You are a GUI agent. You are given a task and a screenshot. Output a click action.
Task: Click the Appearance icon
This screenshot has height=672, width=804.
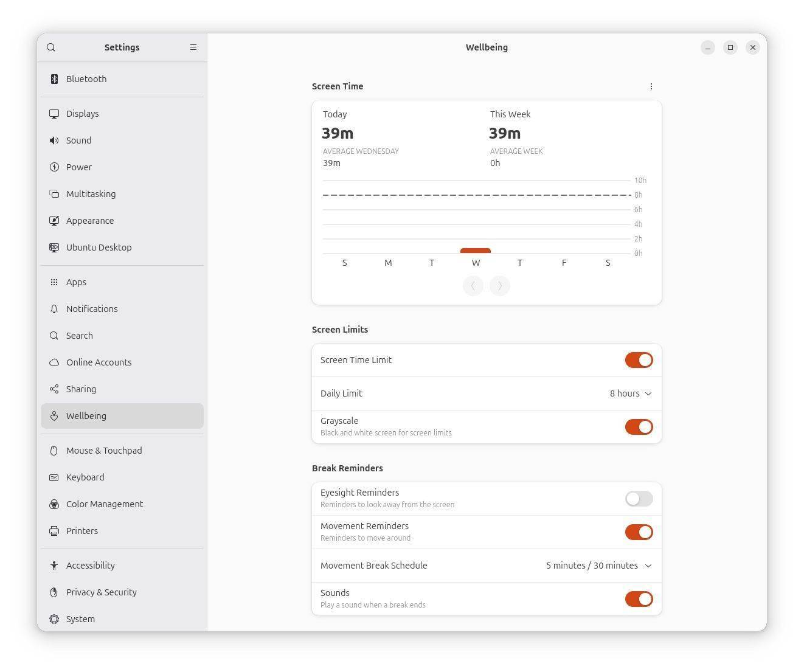[54, 221]
